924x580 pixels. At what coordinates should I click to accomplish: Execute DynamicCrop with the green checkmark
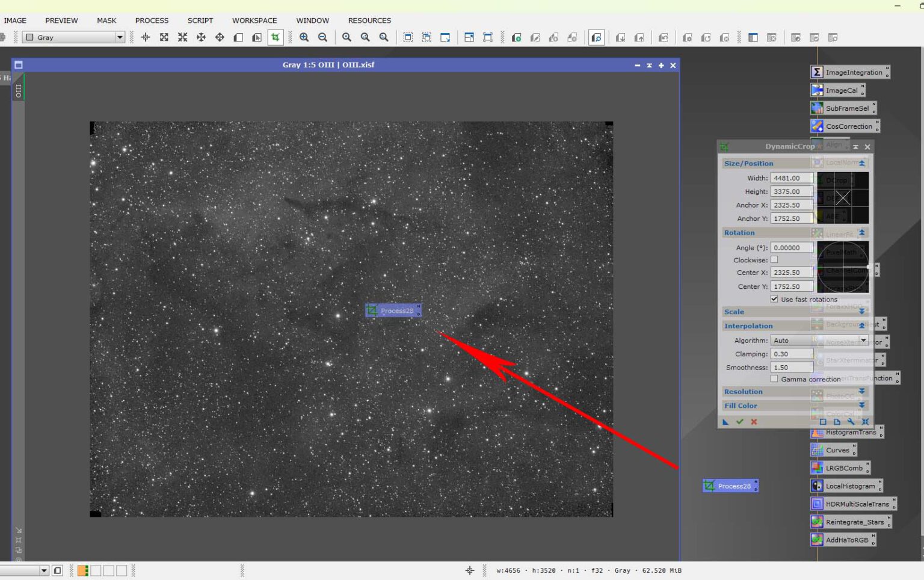coord(739,422)
